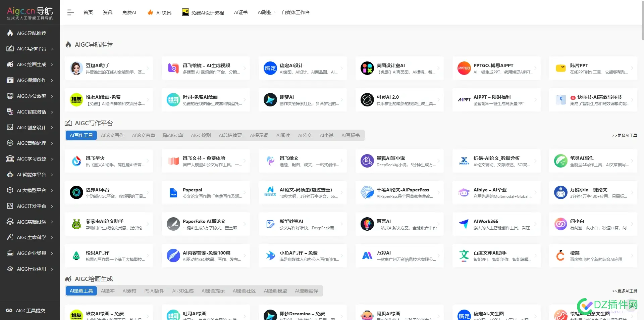Select the 讯飞星火 logo icon
644x320 pixels.
pos(76,161)
